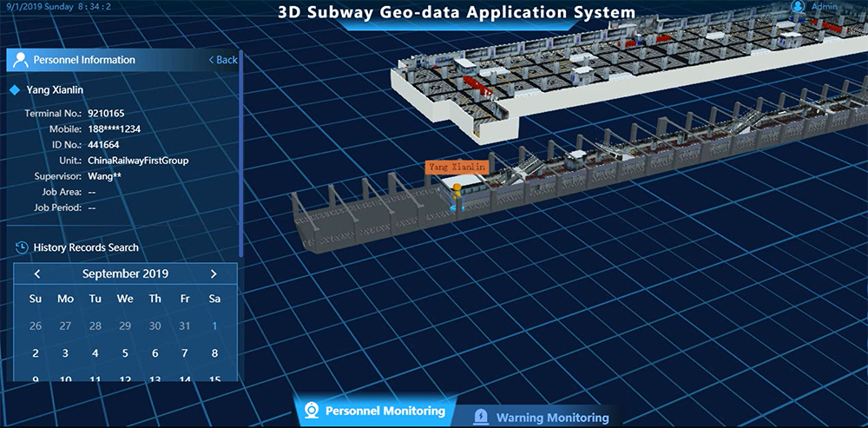This screenshot has height=428, width=868.
Task: Click the Admin username text
Action: (x=824, y=7)
